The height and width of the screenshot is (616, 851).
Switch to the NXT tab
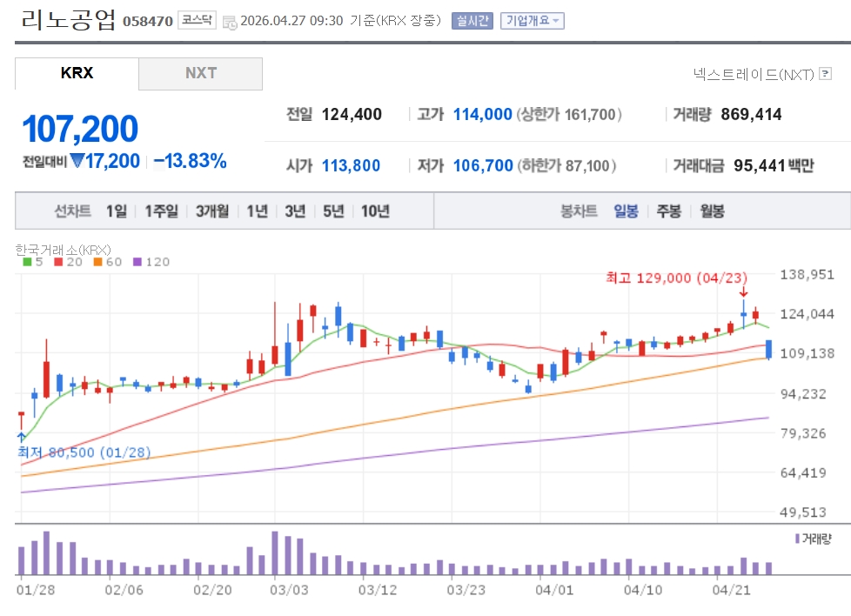coord(200,73)
